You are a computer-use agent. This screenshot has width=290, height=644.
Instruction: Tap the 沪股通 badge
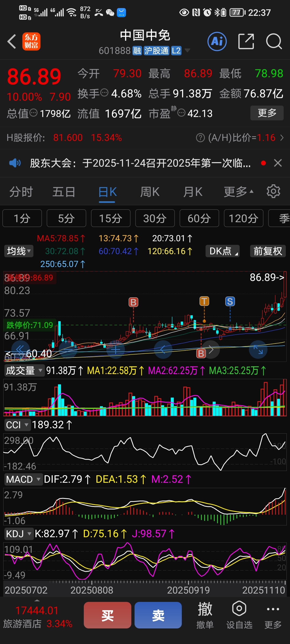tap(157, 50)
